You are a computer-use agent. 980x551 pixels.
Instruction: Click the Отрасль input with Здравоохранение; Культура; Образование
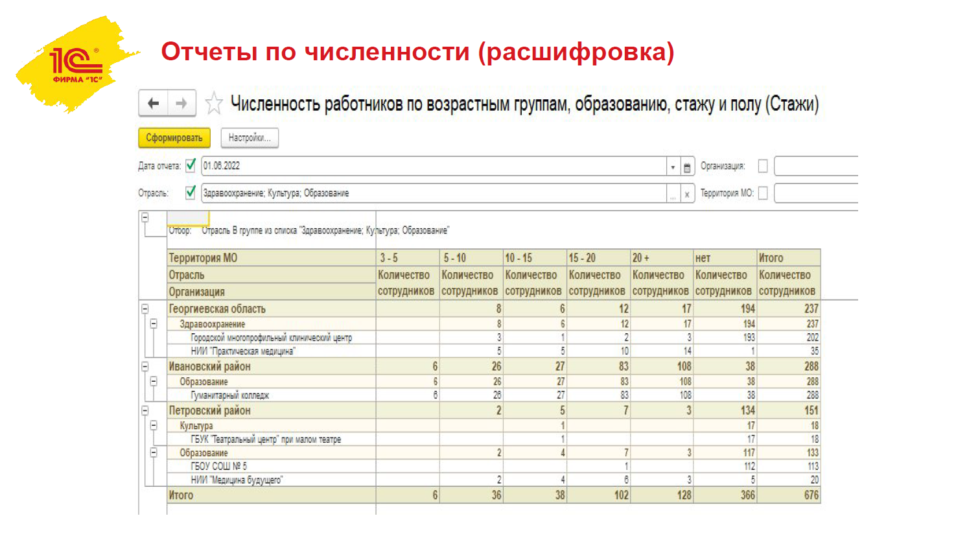coord(434,194)
